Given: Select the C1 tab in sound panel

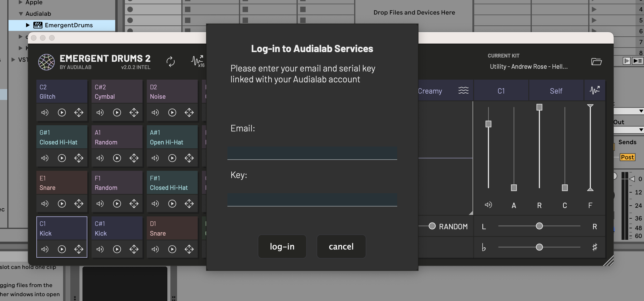Looking at the screenshot, I should click(x=501, y=91).
